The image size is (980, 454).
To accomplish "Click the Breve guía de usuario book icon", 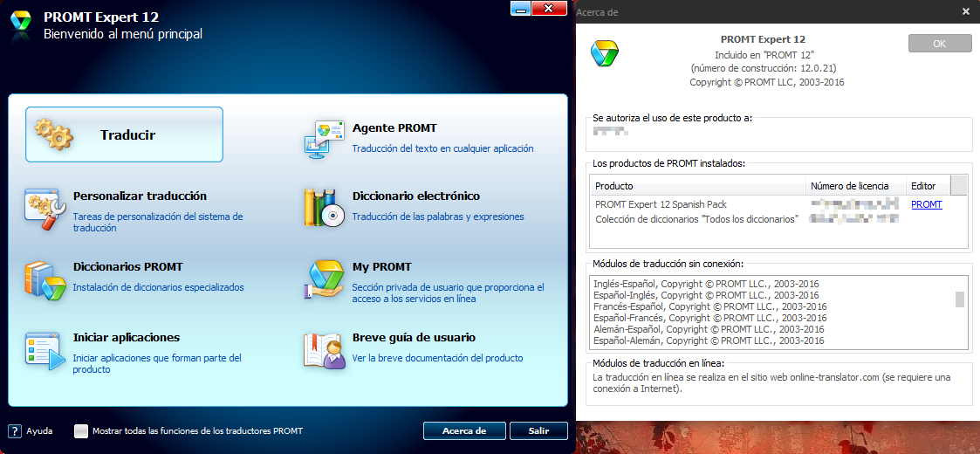I will (x=325, y=351).
